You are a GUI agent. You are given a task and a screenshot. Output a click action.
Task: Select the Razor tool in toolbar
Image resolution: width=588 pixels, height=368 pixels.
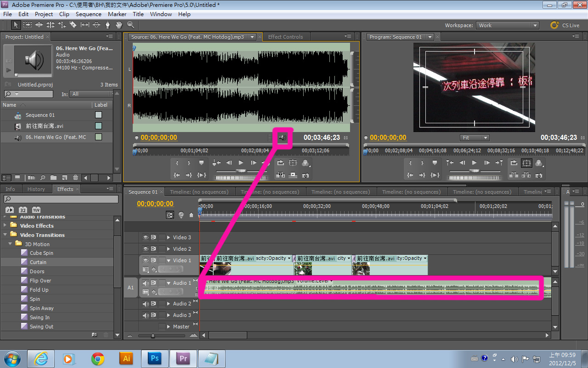pyautogui.click(x=73, y=25)
